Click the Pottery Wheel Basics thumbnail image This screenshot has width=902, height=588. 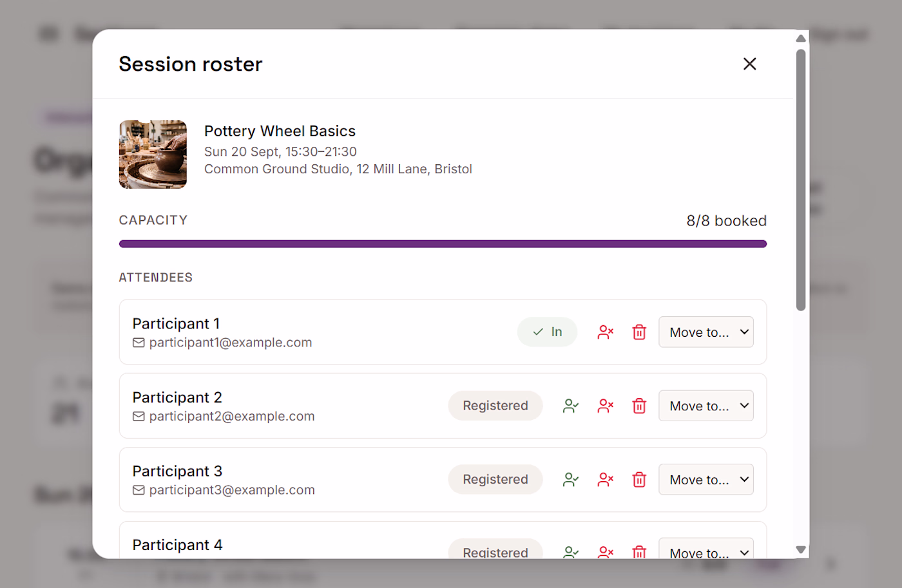pos(153,155)
